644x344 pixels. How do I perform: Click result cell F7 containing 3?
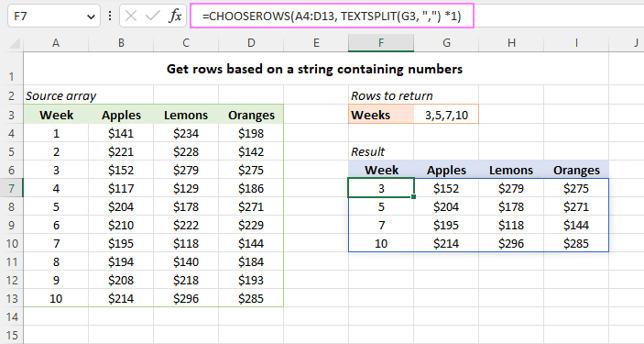coord(381,188)
